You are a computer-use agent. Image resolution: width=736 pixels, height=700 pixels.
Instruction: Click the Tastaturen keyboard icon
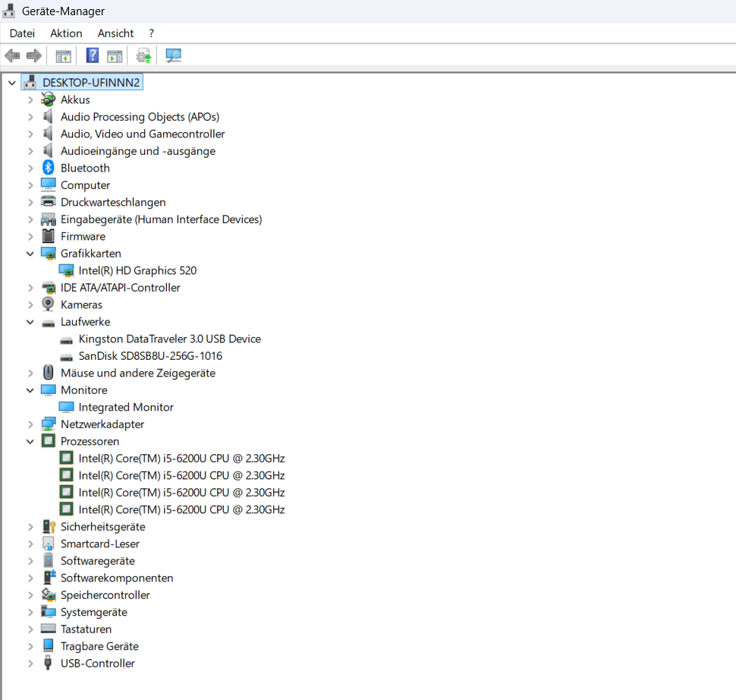[48, 628]
